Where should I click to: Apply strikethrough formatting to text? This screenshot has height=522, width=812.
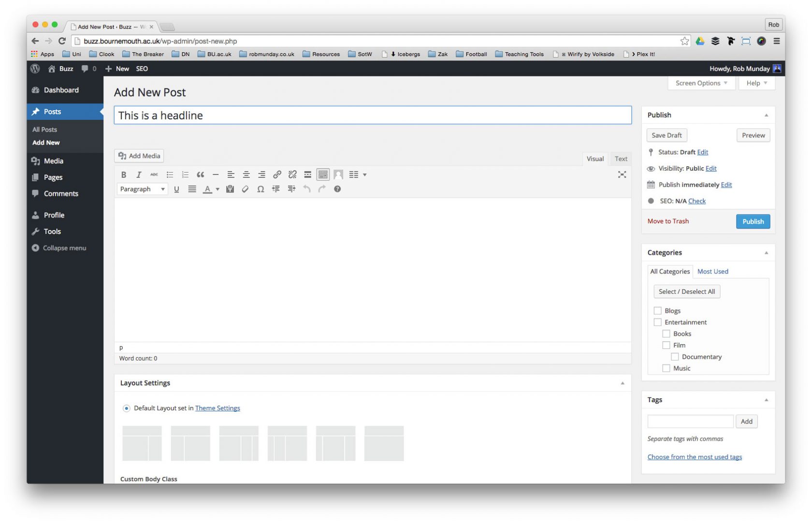[154, 174]
